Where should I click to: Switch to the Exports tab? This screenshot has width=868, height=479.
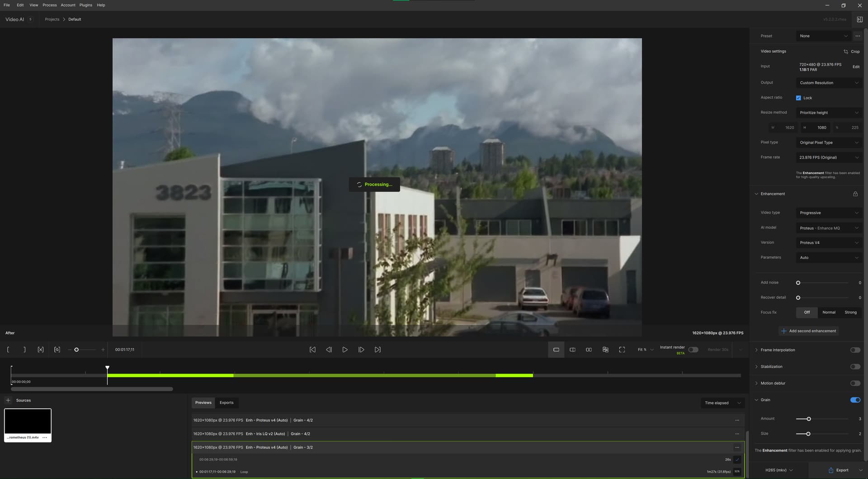tap(226, 403)
